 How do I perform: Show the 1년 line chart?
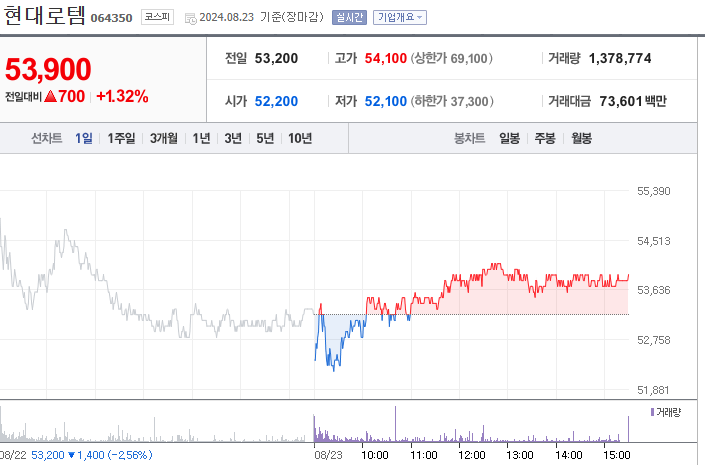[201, 138]
